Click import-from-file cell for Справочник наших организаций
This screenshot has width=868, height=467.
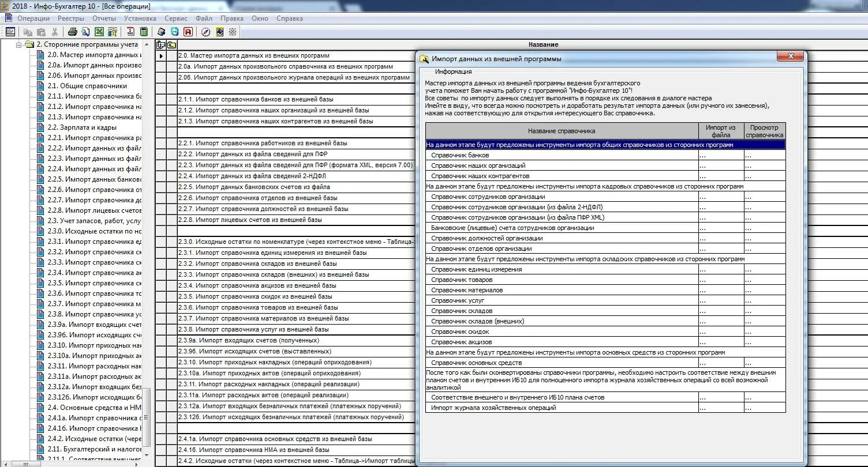tap(721, 165)
